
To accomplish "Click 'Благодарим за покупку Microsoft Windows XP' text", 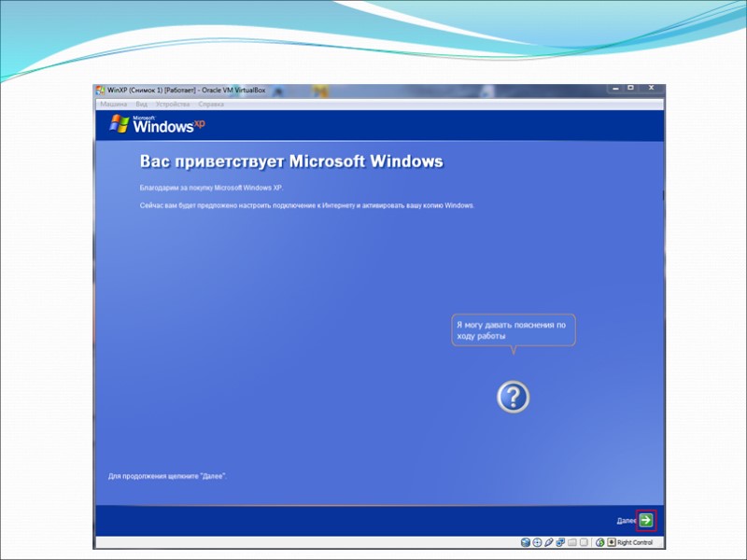I will pyautogui.click(x=211, y=188).
